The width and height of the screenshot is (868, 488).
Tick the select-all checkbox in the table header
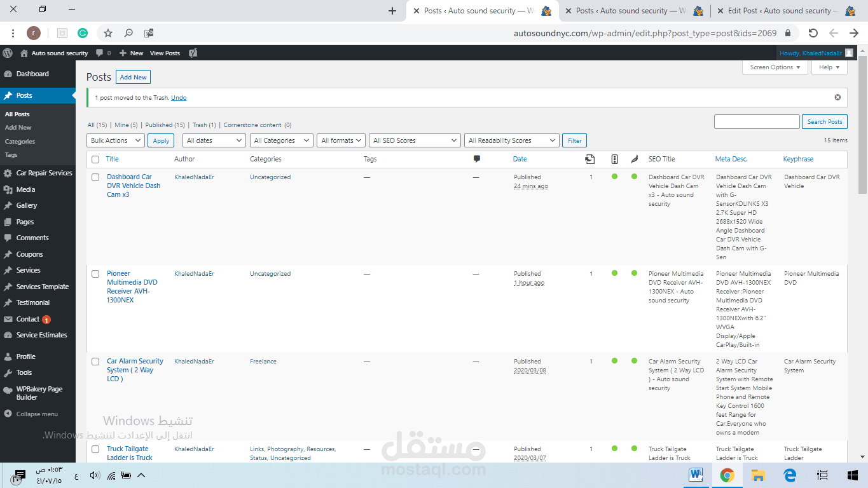click(95, 159)
